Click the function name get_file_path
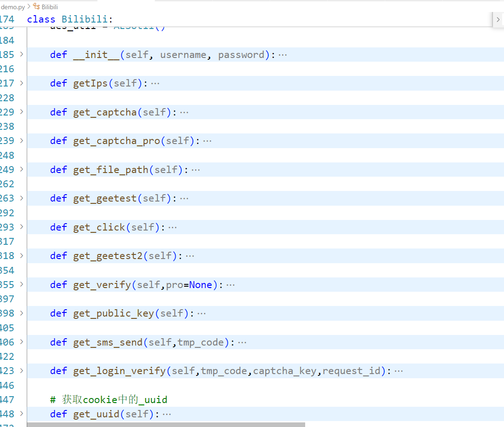 110,170
